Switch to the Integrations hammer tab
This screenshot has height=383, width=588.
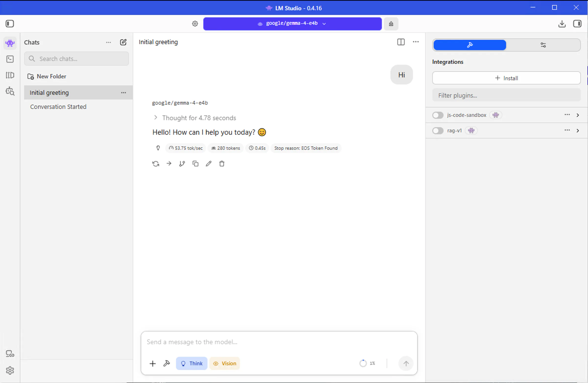[470, 45]
